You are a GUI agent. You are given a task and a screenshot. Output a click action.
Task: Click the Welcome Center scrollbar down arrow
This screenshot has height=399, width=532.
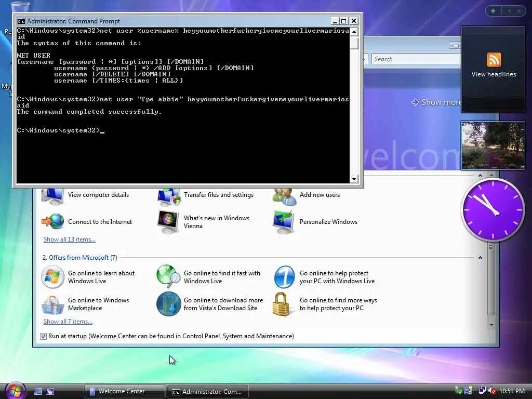[x=491, y=325]
